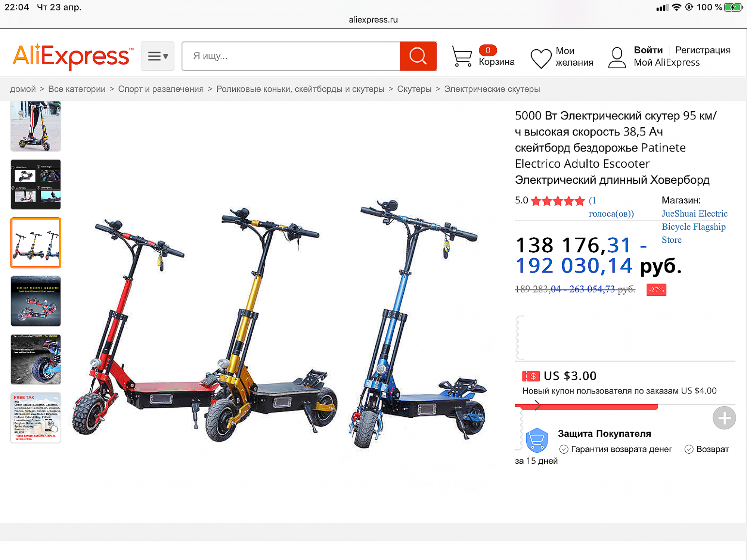Image resolution: width=747 pixels, height=560 pixels.
Task: Click the buyer protection shield icon
Action: tap(537, 440)
